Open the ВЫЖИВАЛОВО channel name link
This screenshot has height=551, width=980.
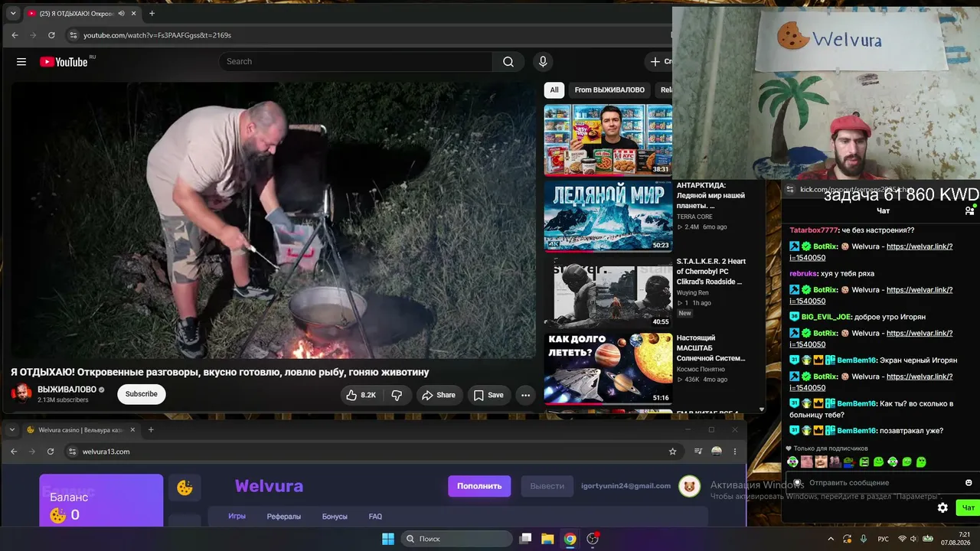point(67,390)
